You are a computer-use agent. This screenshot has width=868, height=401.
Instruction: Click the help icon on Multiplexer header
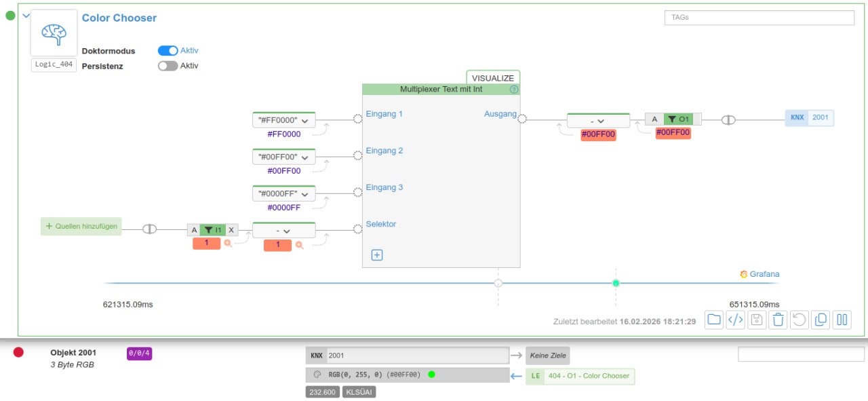[513, 90]
